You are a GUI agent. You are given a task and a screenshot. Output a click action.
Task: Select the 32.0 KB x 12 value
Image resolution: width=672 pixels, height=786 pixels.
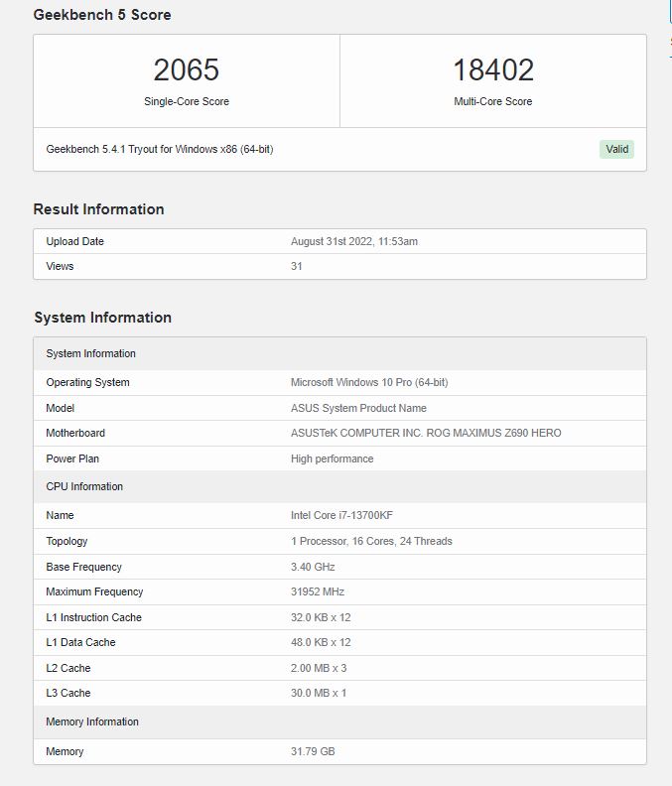point(321,617)
